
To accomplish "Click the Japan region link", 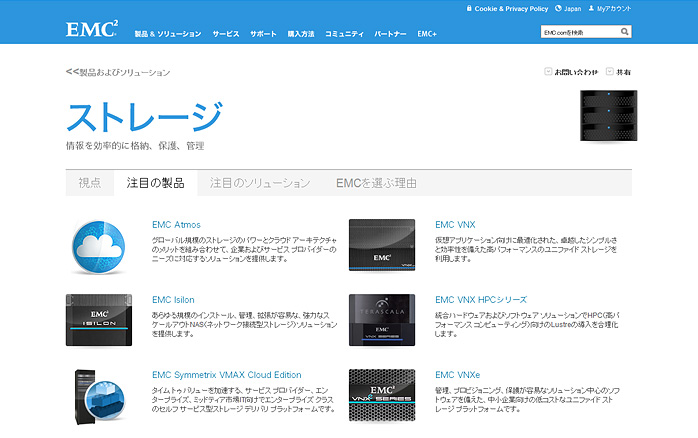I will [x=572, y=8].
